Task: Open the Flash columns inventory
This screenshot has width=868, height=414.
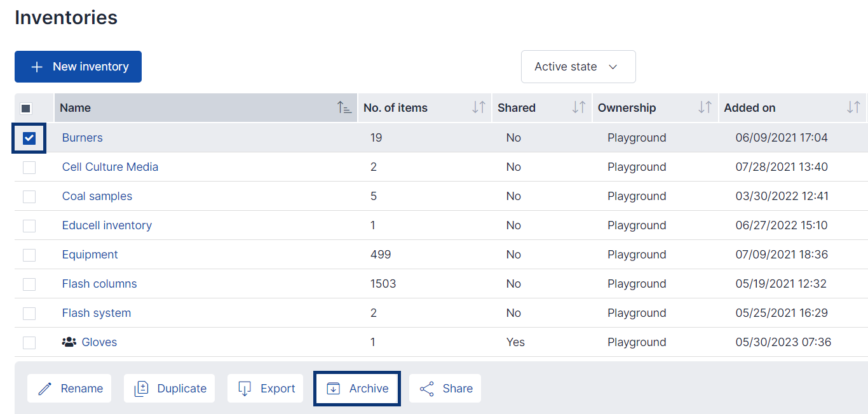Action: 99,283
